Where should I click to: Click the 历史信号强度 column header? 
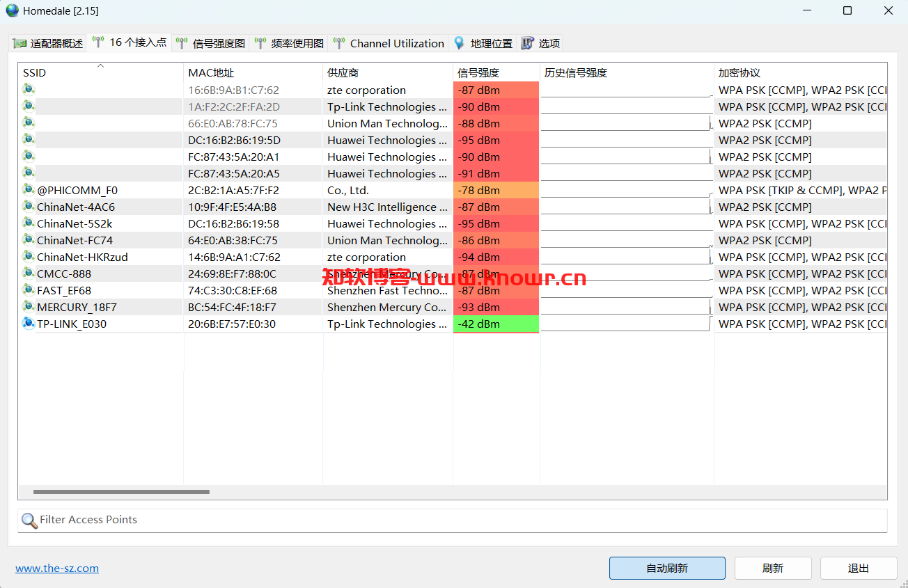[627, 72]
